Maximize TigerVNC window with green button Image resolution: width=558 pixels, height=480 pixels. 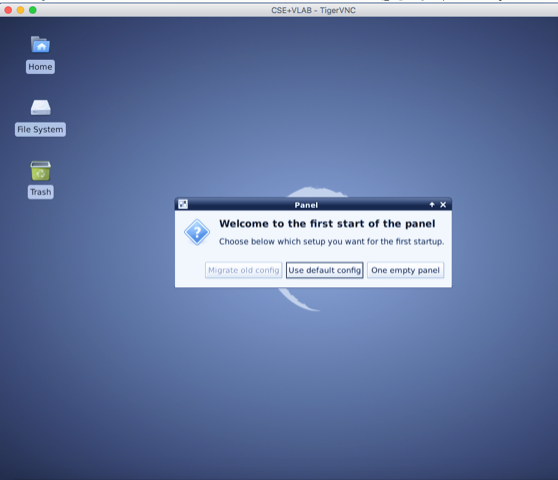(x=33, y=10)
